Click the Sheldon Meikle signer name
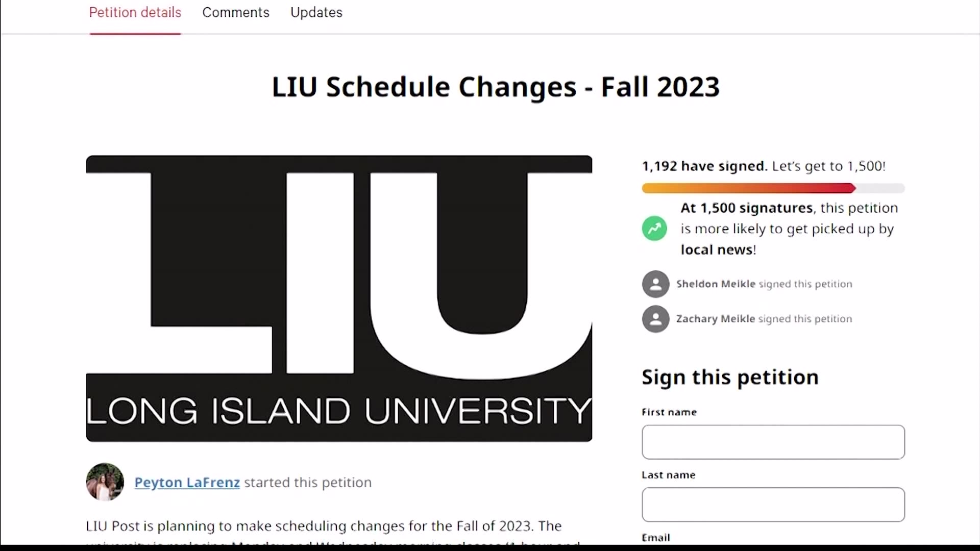 [x=715, y=284]
